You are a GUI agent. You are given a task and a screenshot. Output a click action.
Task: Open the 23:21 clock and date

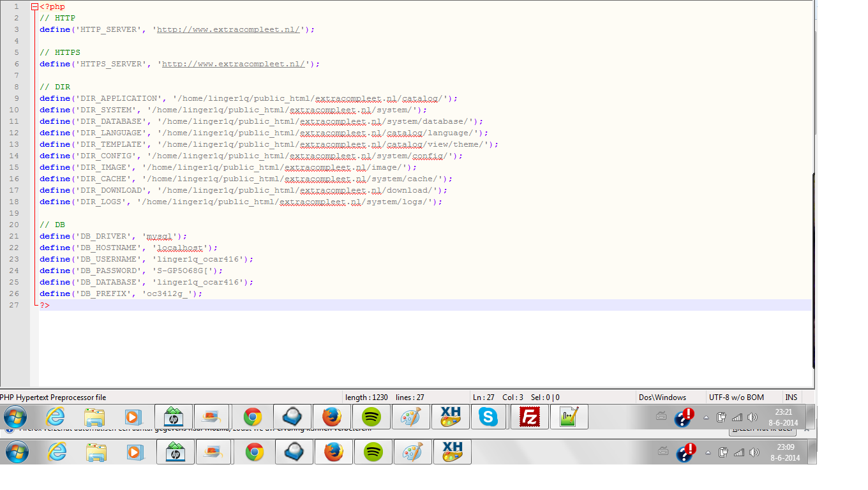tap(784, 417)
